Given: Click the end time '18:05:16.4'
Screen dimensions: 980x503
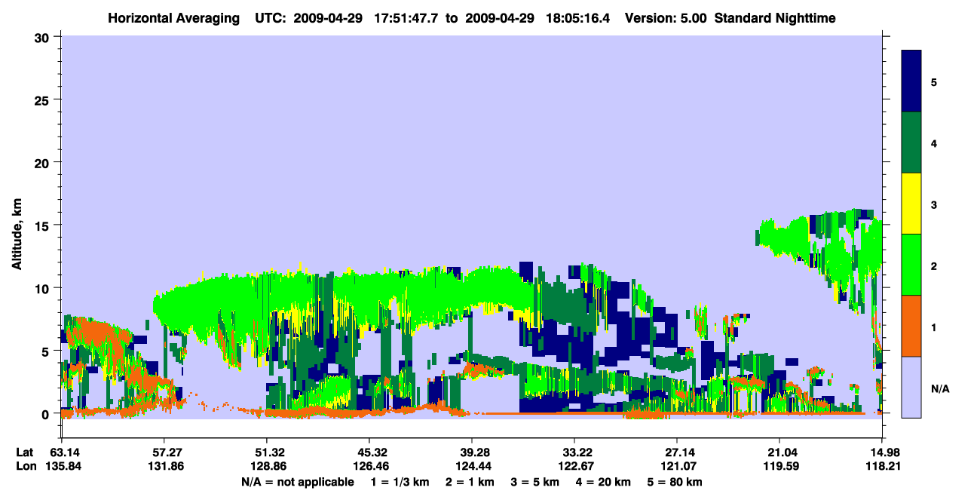Looking at the screenshot, I should point(577,17).
